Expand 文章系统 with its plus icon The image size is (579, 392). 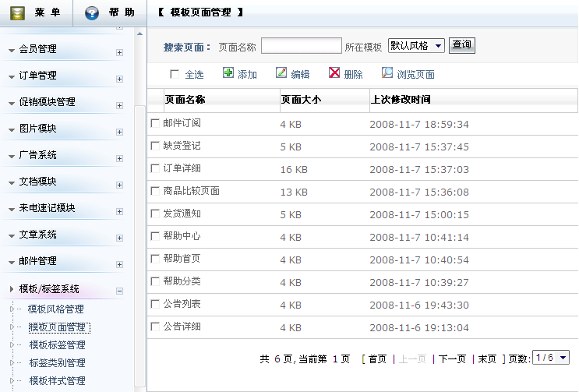pos(119,238)
